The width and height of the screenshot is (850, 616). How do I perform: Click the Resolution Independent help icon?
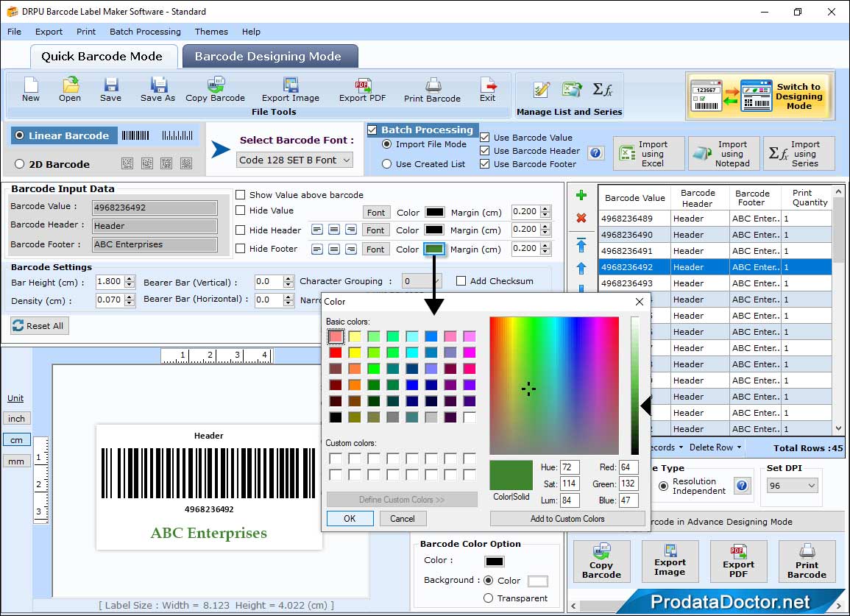point(742,485)
